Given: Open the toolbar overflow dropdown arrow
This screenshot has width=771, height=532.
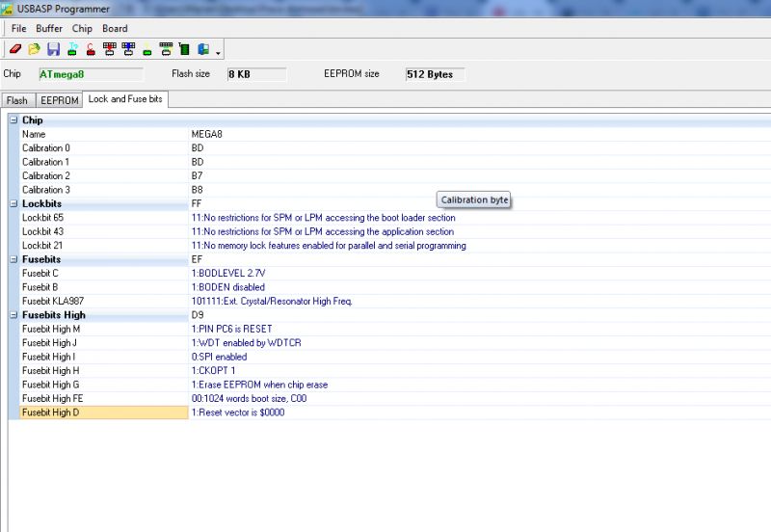Looking at the screenshot, I should click(x=218, y=52).
